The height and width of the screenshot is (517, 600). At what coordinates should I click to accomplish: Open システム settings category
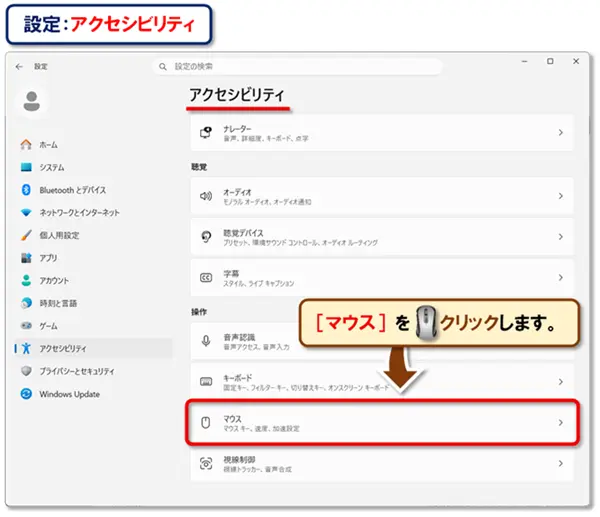[93, 167]
